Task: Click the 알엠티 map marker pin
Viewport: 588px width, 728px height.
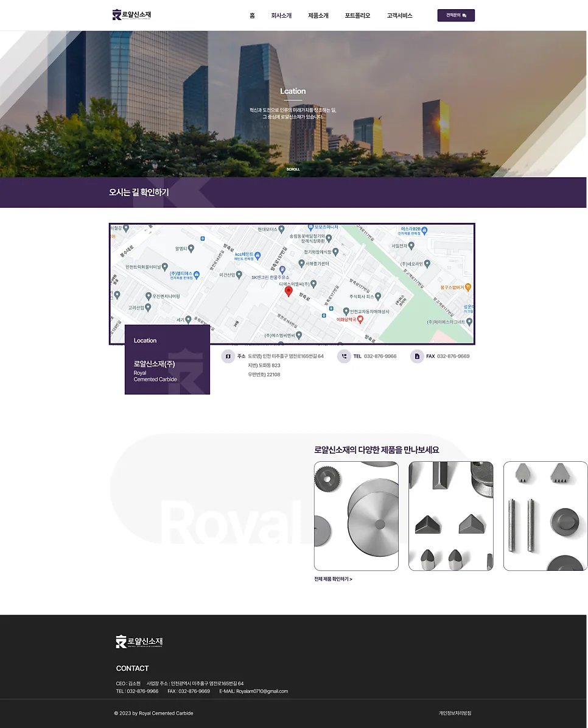Action: coord(191,249)
